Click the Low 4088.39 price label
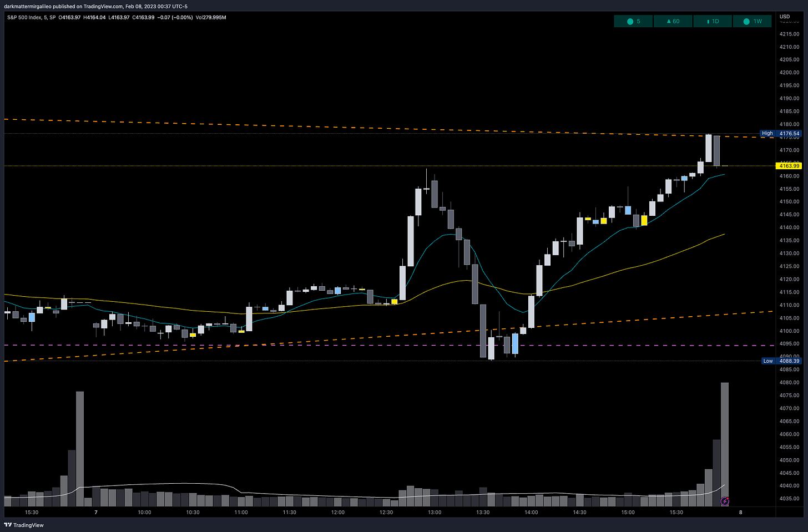Image resolution: width=808 pixels, height=532 pixels. coord(781,361)
